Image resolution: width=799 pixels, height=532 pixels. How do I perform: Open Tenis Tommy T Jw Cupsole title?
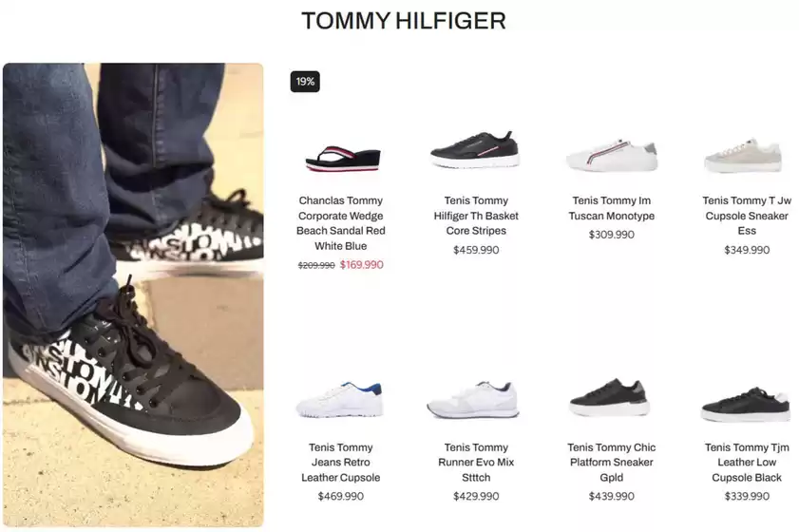pos(747,216)
